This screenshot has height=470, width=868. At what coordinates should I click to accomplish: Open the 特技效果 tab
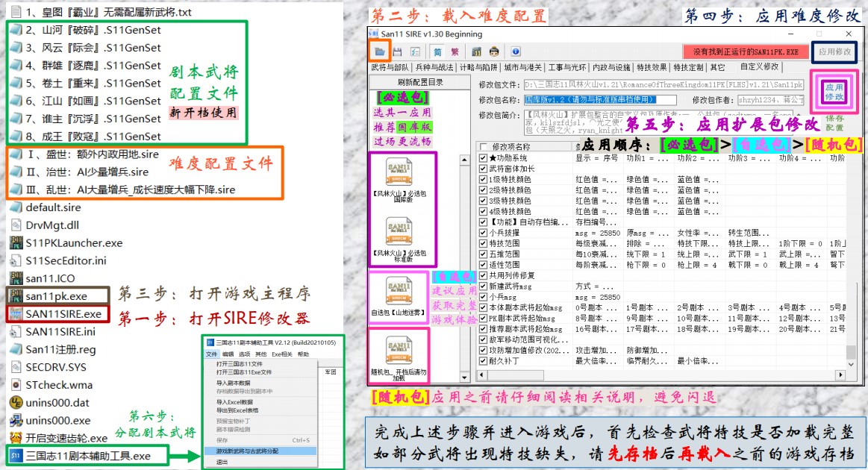pos(652,68)
